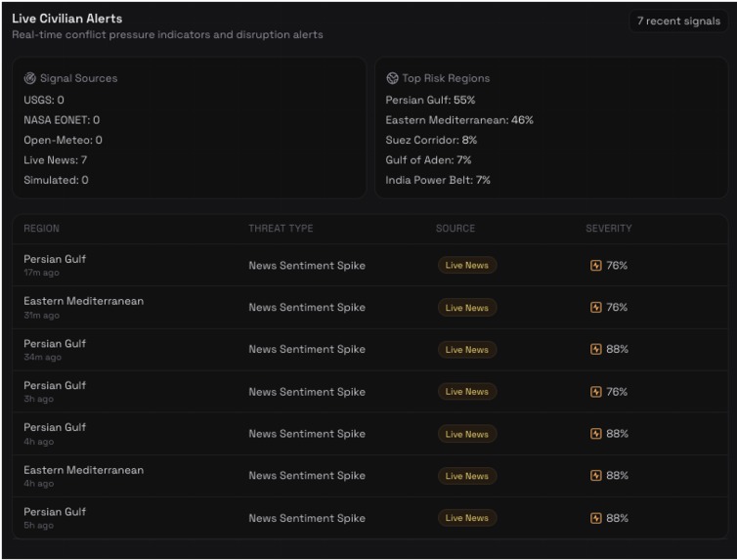Image resolution: width=737 pixels, height=560 pixels.
Task: Click 76% severity value in 17m ago row
Action: [x=617, y=266]
